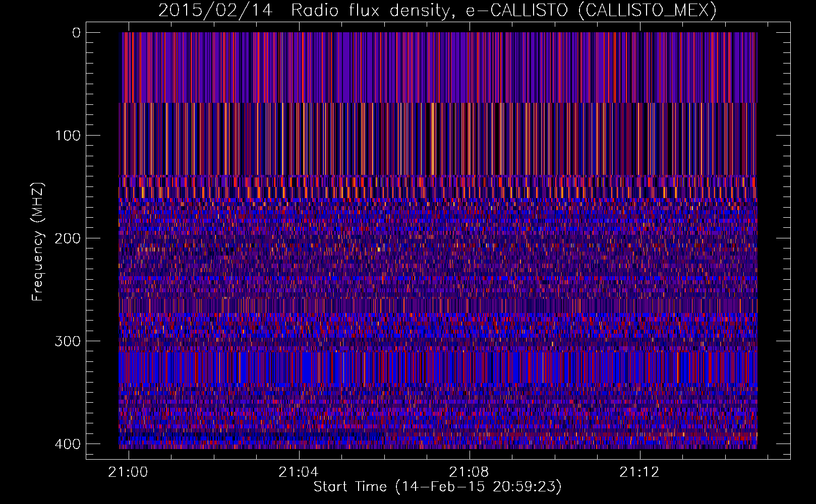Click the '21:08' time tick label

click(470, 472)
